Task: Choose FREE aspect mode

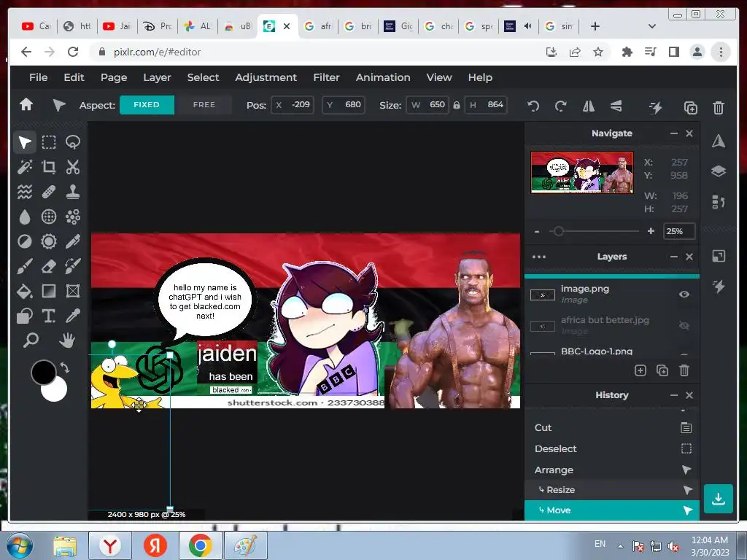Action: click(204, 105)
